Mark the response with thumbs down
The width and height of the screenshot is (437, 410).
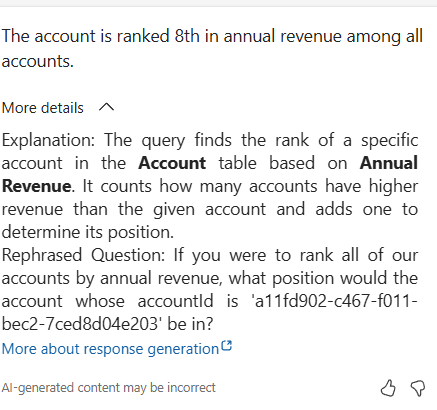click(418, 388)
